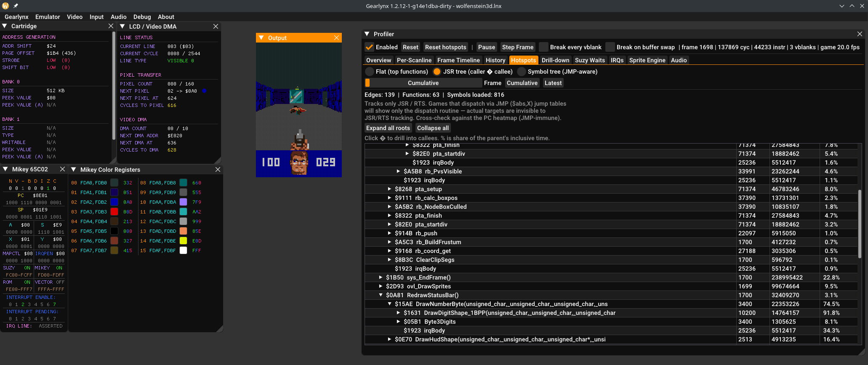This screenshot has height=365, width=868.
Task: Collapse the $0A81 RedrawStatusBar() node
Action: (x=381, y=295)
